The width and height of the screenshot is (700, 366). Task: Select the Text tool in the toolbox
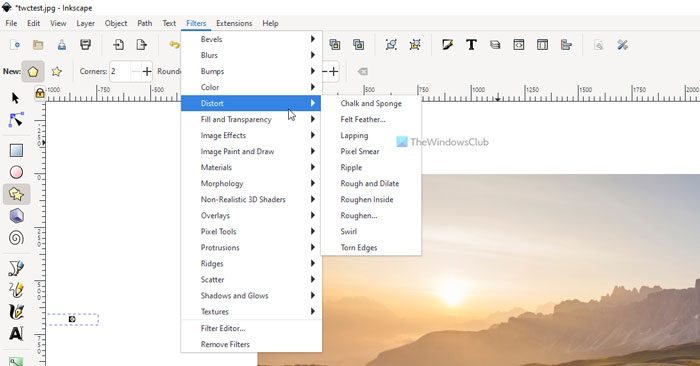pyautogui.click(x=16, y=334)
